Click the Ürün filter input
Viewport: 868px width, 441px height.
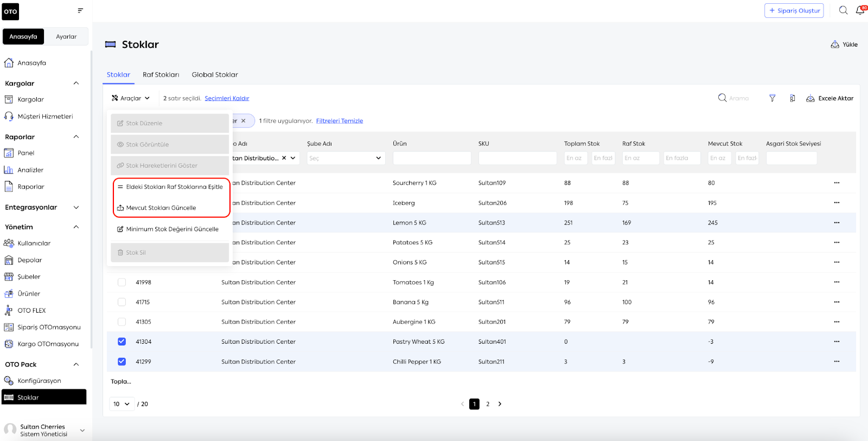[x=432, y=158]
